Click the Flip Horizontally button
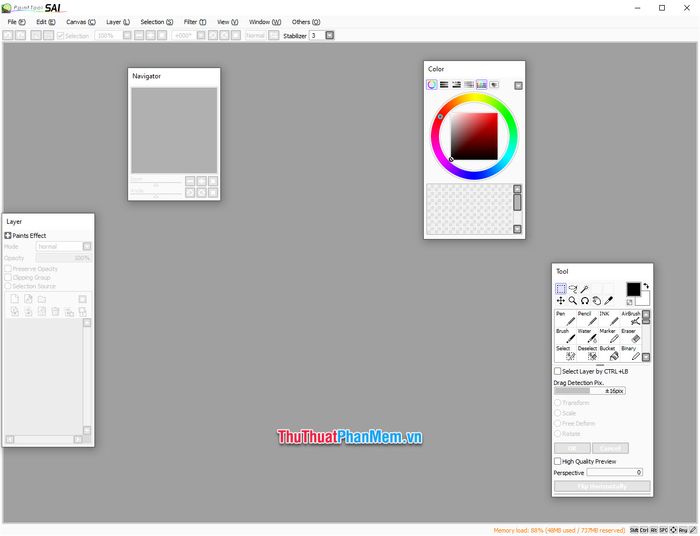 [602, 486]
